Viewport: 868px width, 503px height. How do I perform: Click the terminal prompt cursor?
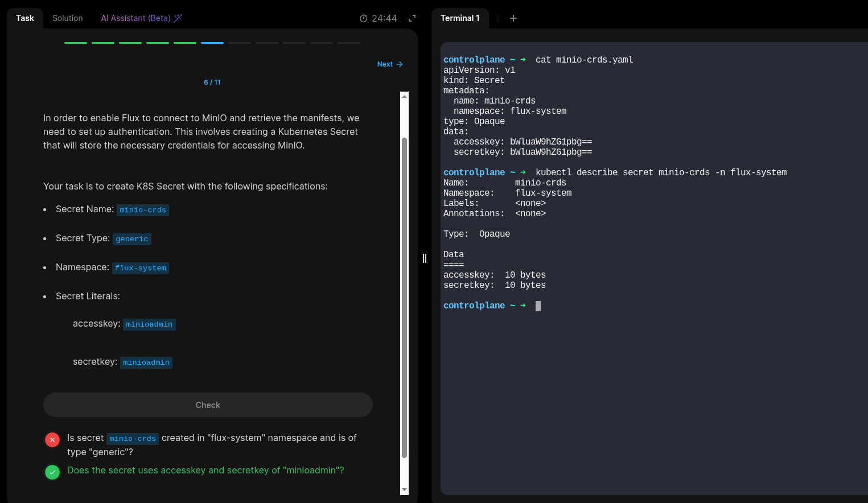pyautogui.click(x=538, y=306)
